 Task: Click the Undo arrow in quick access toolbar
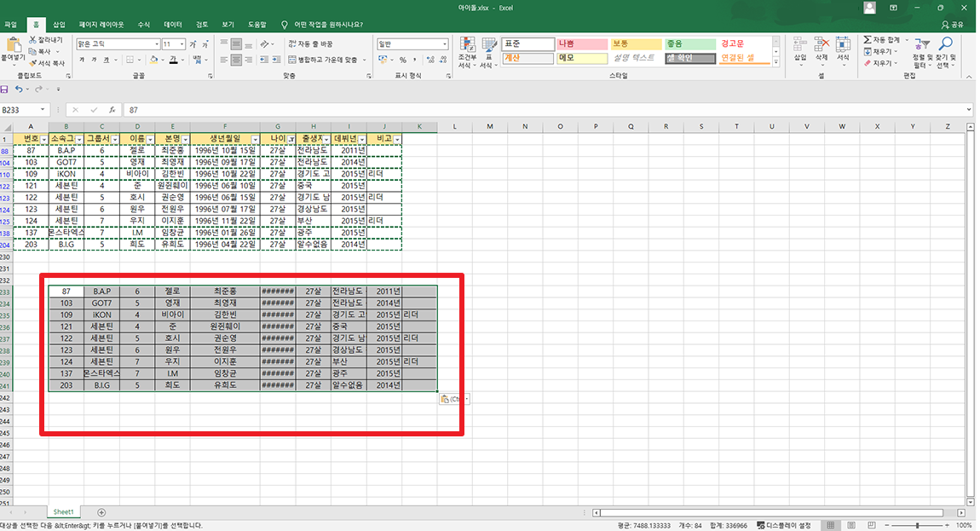tap(19, 89)
